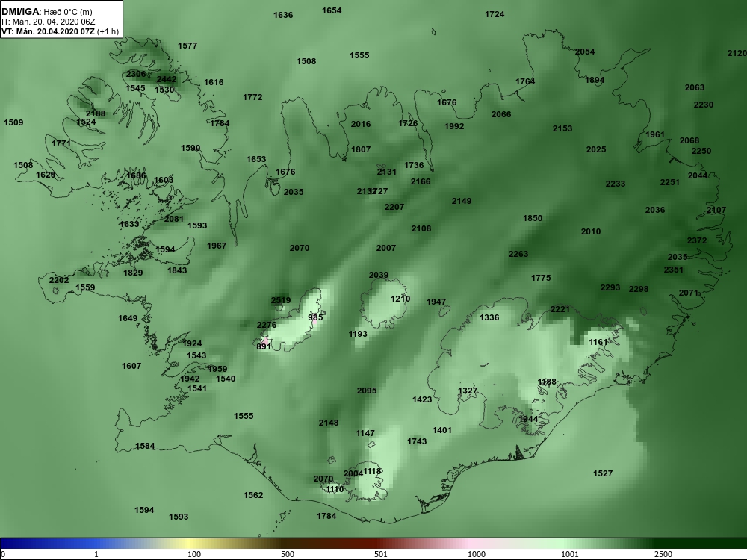Viewport: 747px width, 560px height.
Task: Pick the 1577 height label
Action: (187, 46)
